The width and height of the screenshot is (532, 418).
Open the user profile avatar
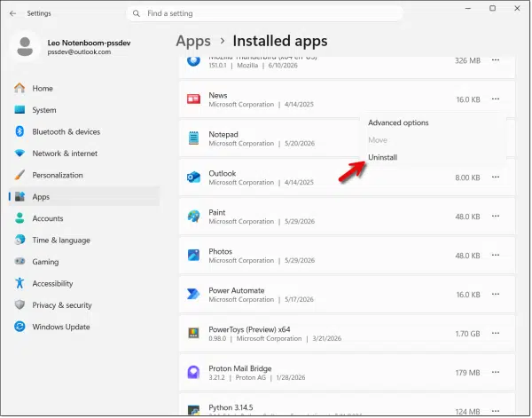pyautogui.click(x=25, y=46)
